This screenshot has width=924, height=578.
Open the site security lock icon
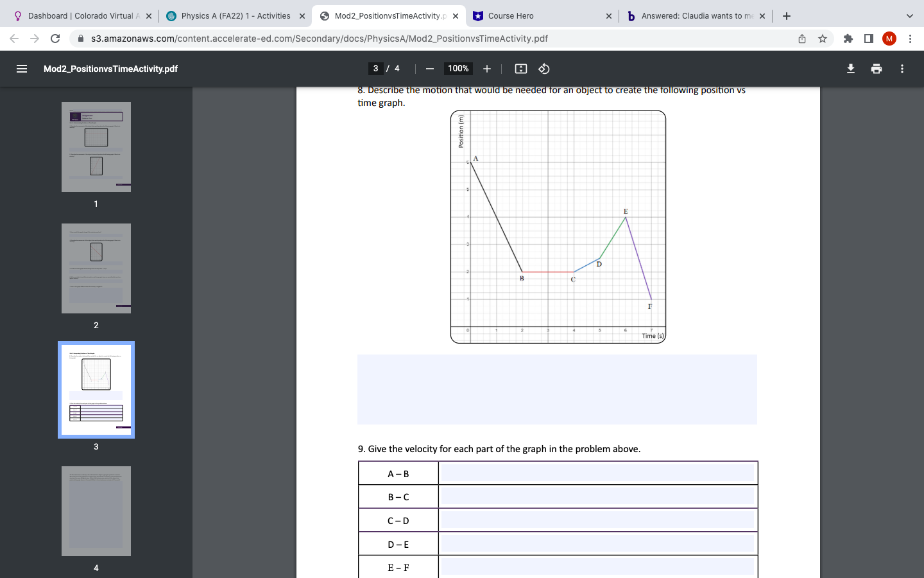pos(81,39)
